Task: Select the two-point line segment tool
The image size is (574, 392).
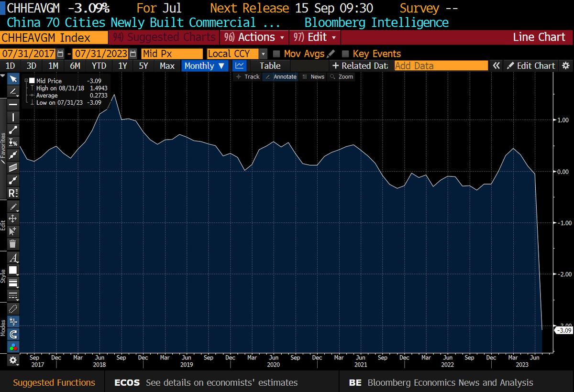Action: click(x=13, y=130)
